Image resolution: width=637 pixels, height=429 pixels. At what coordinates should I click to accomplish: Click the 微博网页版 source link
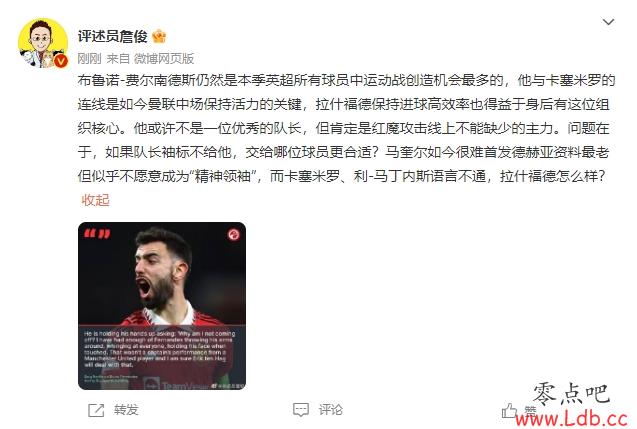point(164,59)
